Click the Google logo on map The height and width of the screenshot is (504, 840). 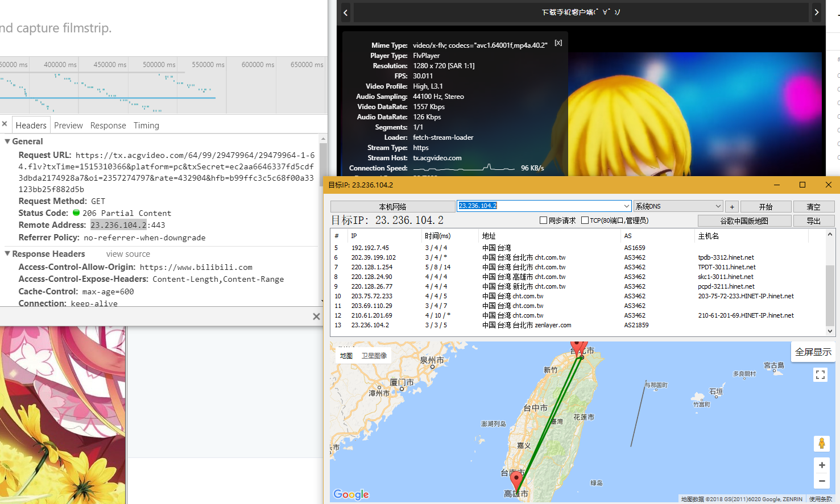pyautogui.click(x=351, y=494)
